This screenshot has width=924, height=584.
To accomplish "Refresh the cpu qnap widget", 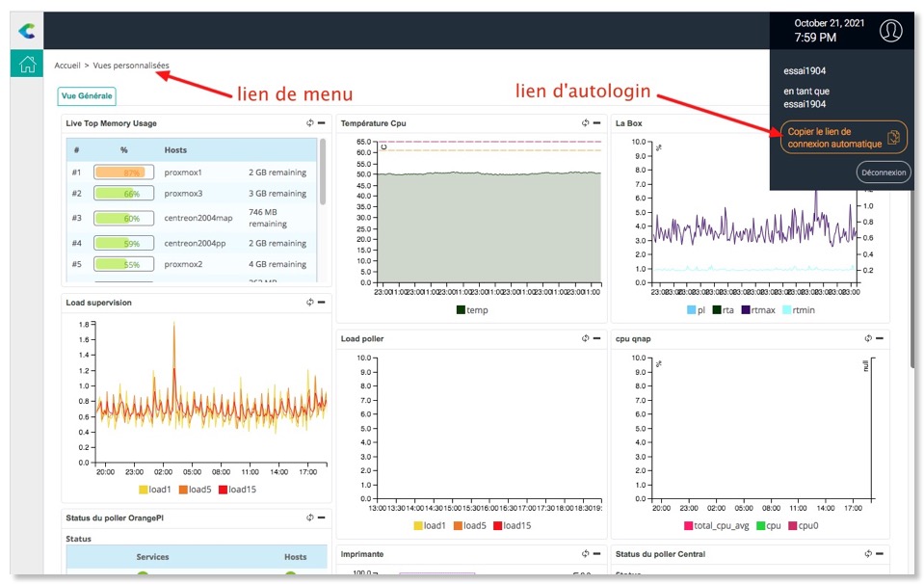I will [868, 338].
